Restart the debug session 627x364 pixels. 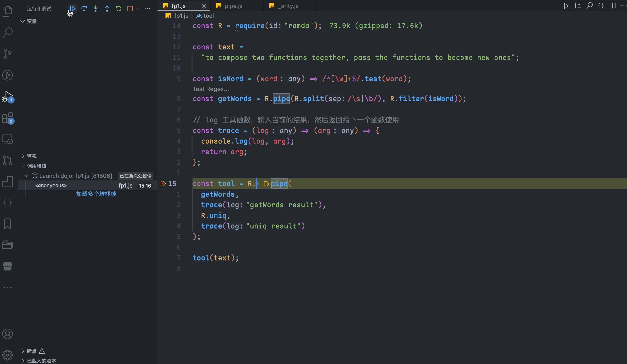tap(118, 9)
